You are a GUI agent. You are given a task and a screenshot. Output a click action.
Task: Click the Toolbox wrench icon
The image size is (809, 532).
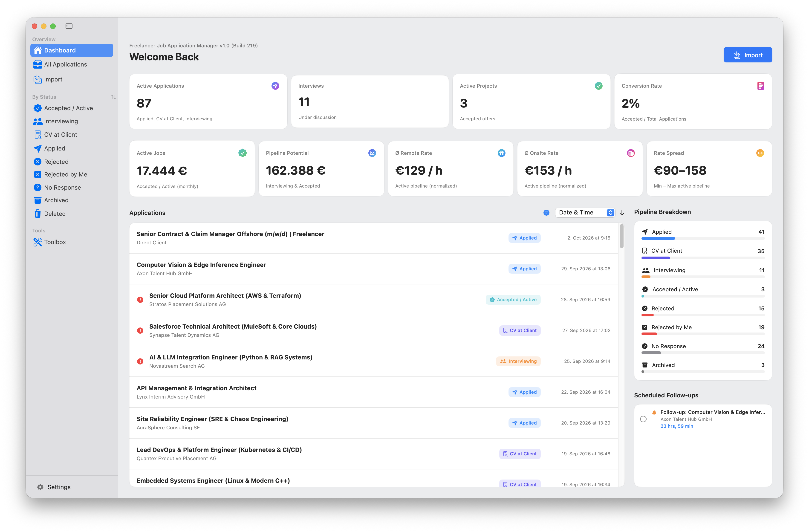click(x=38, y=242)
